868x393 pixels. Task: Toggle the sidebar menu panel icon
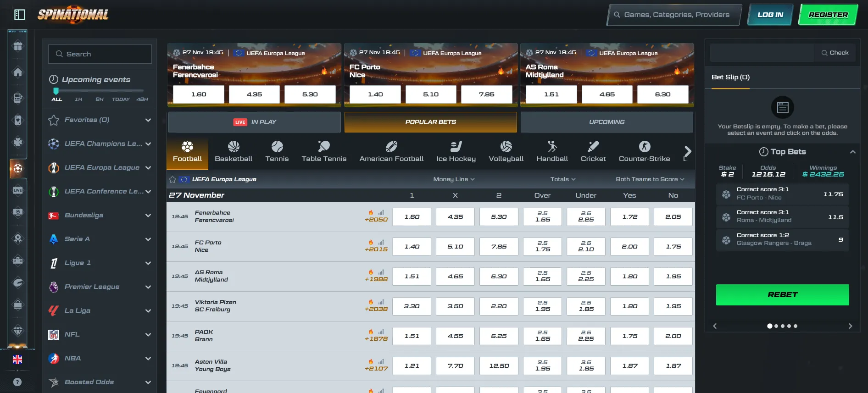click(19, 15)
